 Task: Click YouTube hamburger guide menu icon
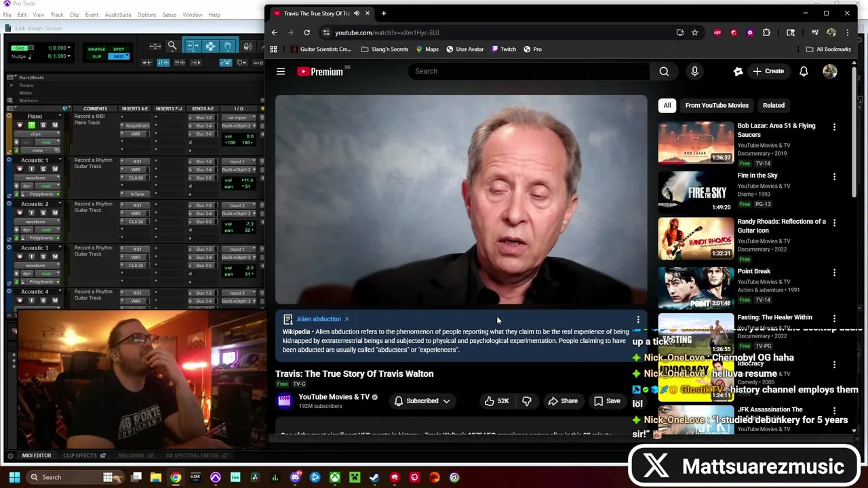click(x=280, y=71)
